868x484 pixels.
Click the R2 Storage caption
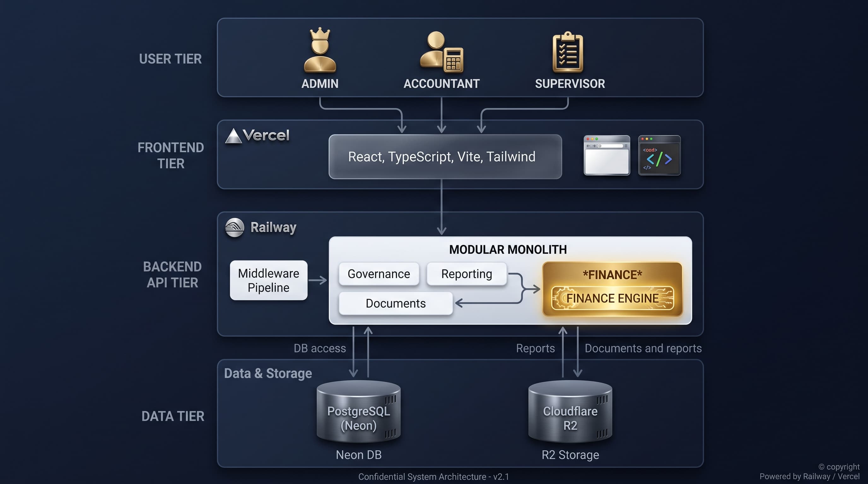[x=570, y=455]
